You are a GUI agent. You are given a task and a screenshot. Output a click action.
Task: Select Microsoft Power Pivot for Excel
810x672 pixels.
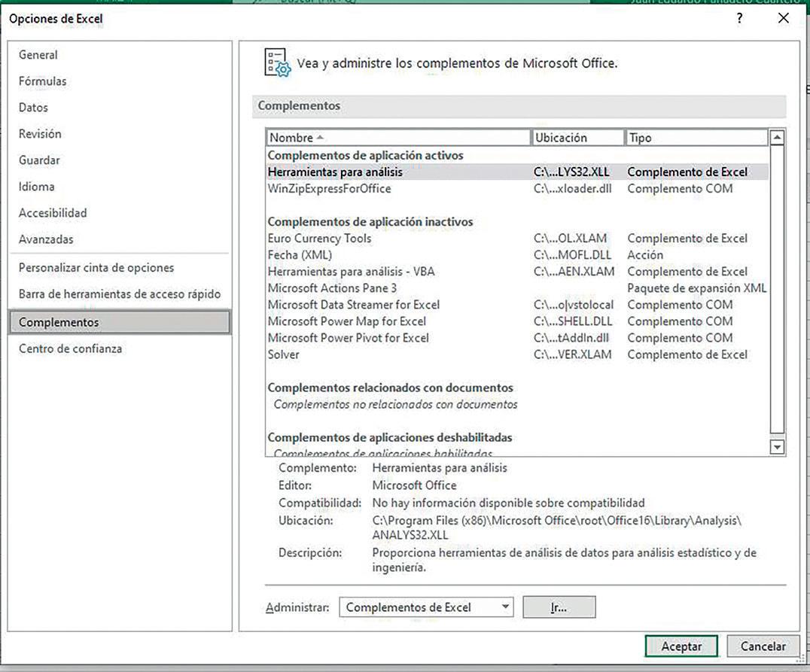click(517, 338)
